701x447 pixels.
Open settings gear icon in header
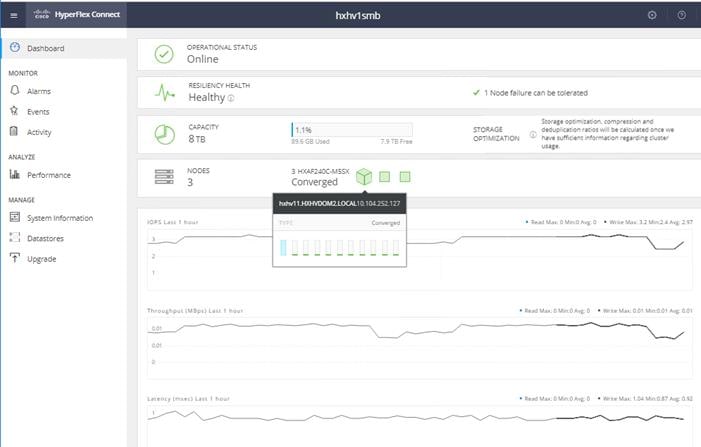tap(652, 15)
